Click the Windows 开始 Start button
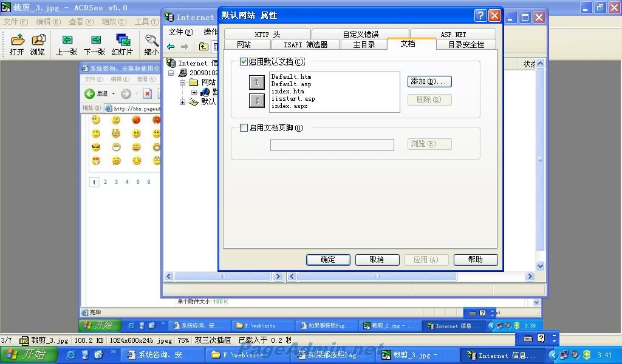 click(29, 355)
